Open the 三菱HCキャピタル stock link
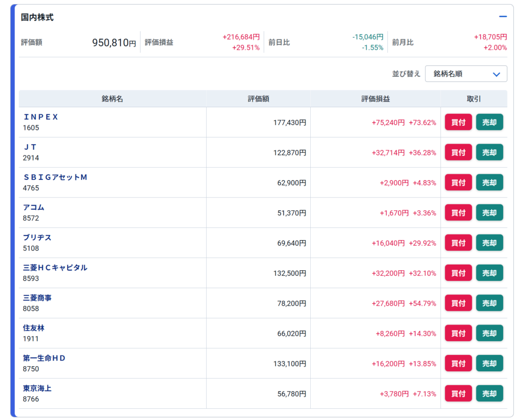 pos(55,268)
